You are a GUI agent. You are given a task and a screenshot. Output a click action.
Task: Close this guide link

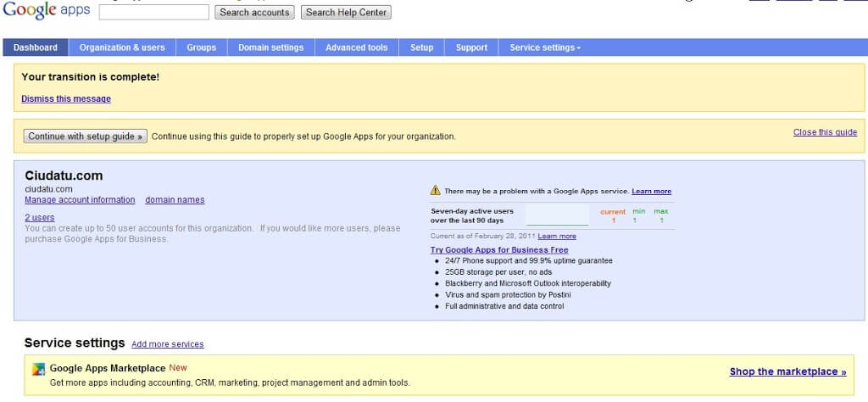(825, 132)
